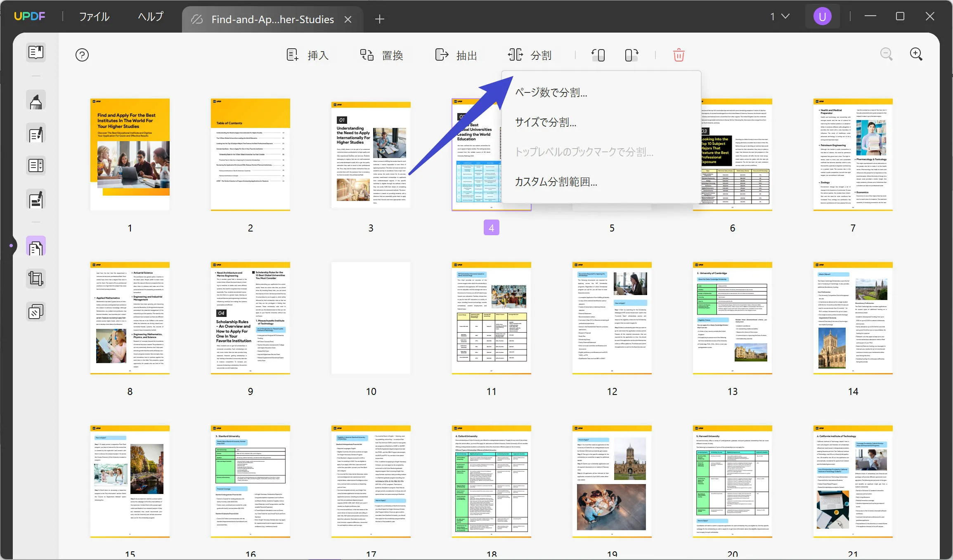Close the Find-and-Ap...her-Studies tab
The width and height of the screenshot is (953, 560).
click(x=348, y=19)
